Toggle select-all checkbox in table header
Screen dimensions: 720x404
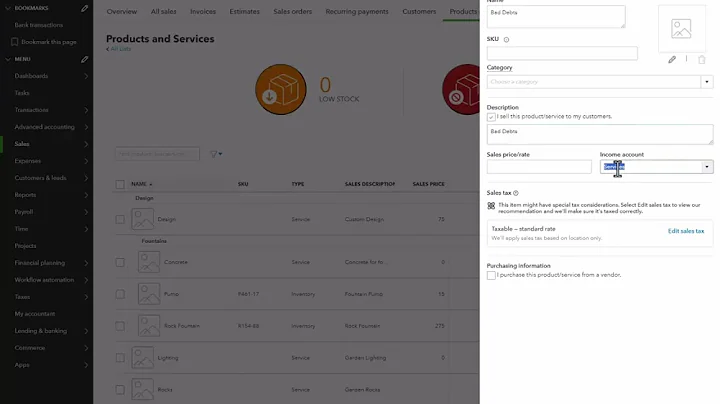tap(120, 185)
